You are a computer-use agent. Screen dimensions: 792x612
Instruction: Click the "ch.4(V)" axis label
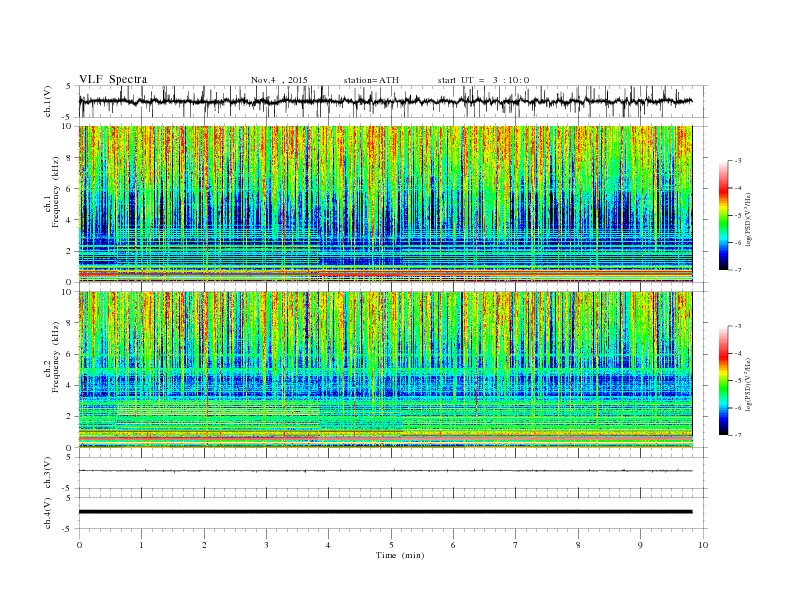(x=47, y=513)
